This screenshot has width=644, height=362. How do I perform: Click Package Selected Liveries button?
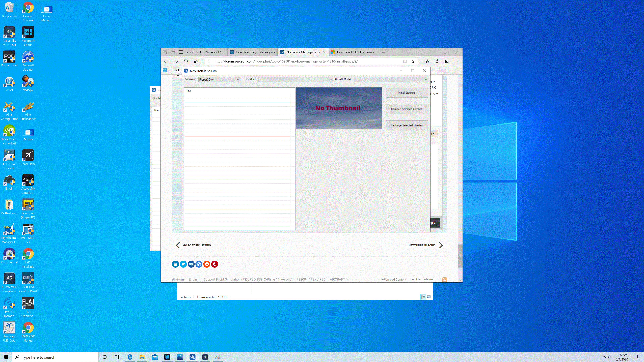click(x=407, y=125)
